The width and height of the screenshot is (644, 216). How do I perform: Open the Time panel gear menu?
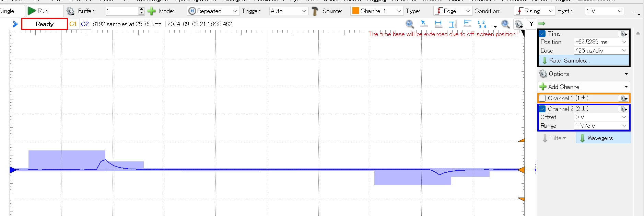(x=624, y=34)
